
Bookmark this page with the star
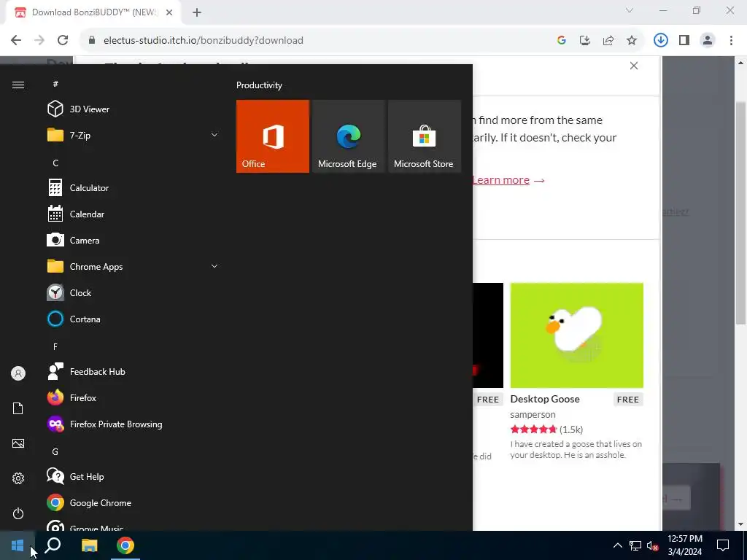631,41
